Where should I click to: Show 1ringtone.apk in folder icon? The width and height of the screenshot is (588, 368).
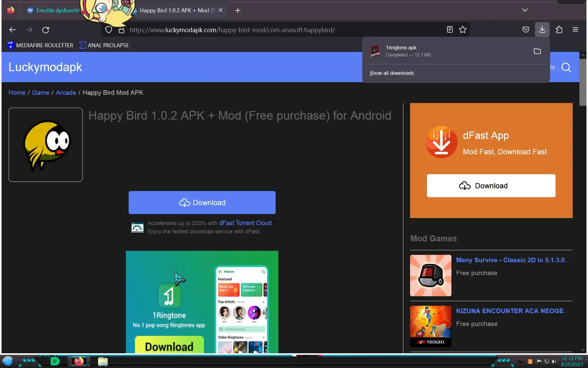coord(537,51)
